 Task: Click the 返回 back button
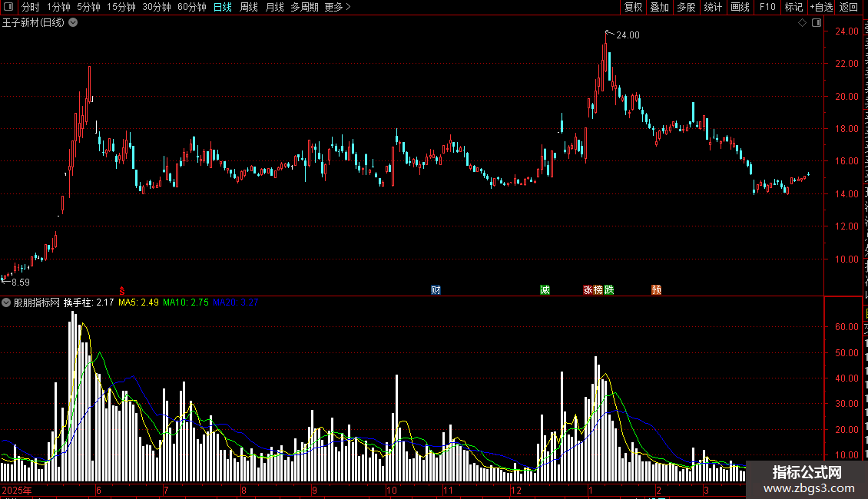849,7
